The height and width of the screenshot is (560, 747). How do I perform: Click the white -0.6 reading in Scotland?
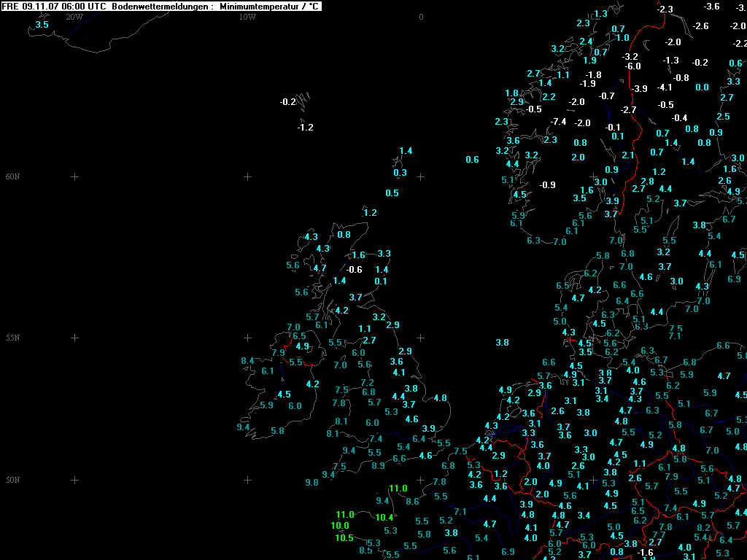point(355,270)
